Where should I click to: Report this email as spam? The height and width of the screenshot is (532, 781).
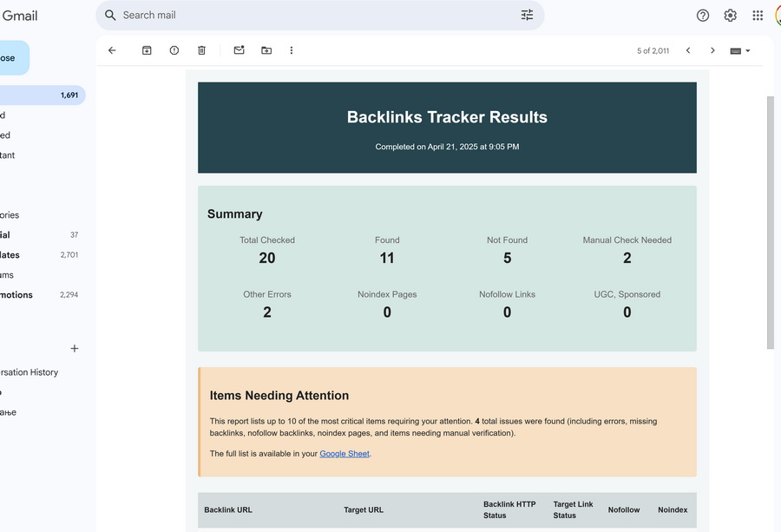click(x=174, y=50)
